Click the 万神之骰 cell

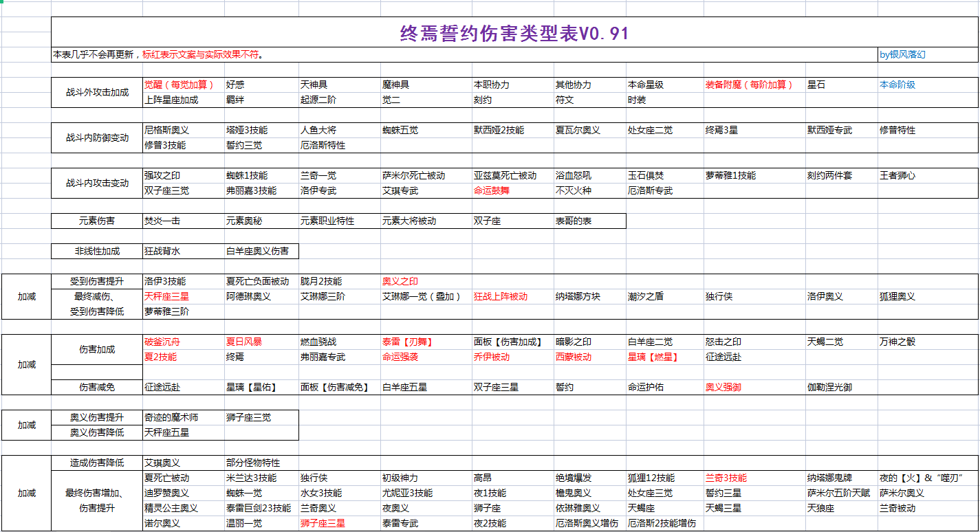[x=928, y=342]
